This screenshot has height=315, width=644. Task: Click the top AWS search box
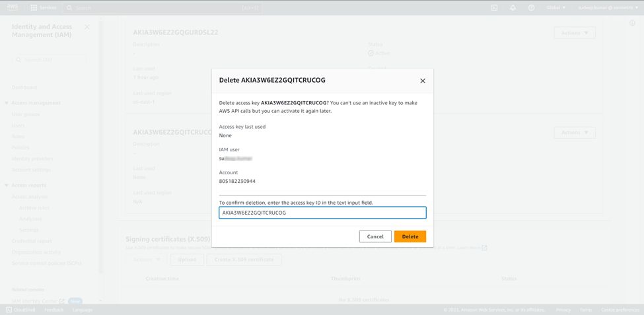tap(162, 8)
